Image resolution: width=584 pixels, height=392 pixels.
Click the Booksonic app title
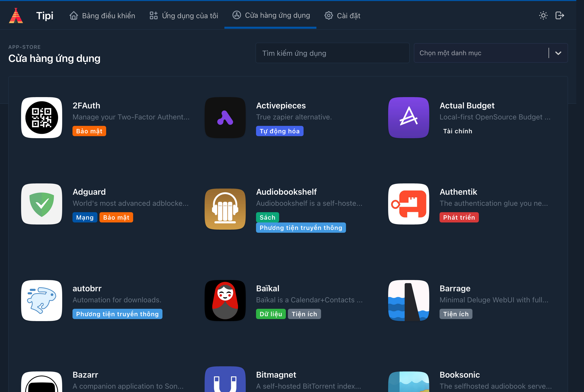[x=460, y=375]
